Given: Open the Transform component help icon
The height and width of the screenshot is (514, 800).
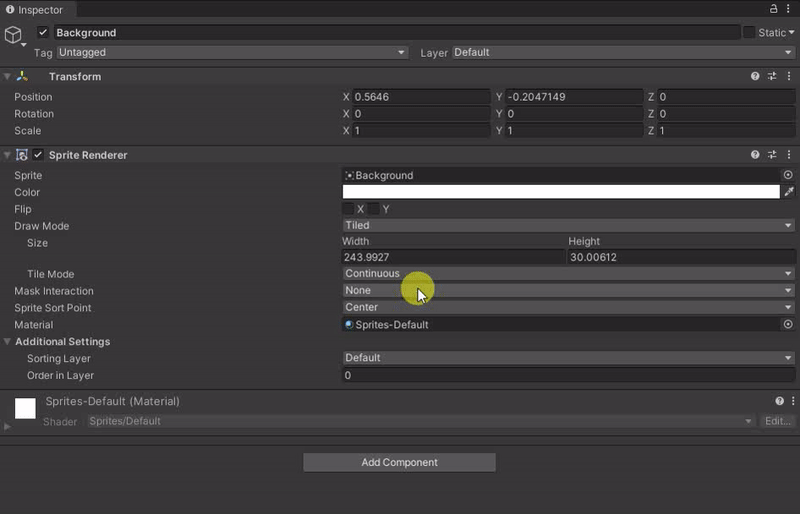Looking at the screenshot, I should tap(756, 76).
